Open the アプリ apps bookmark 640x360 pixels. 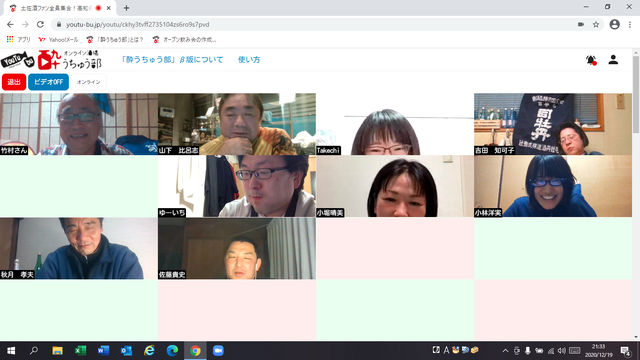[x=19, y=40]
